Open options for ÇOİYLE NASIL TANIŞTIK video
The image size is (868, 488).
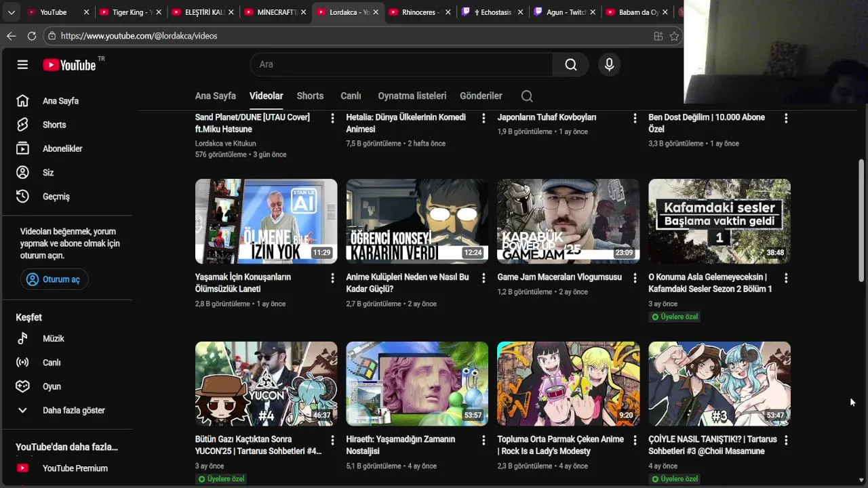[x=786, y=440]
